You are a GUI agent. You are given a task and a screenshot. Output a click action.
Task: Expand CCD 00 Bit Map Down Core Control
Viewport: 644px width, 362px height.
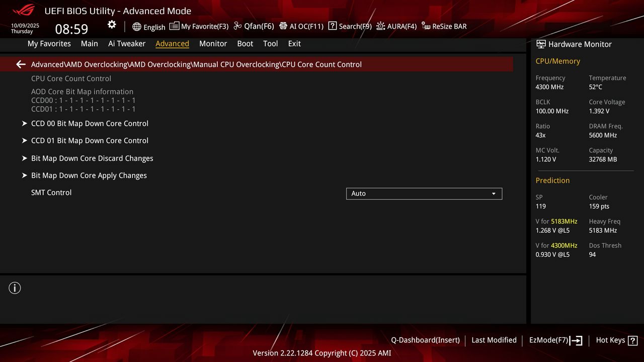(x=90, y=123)
